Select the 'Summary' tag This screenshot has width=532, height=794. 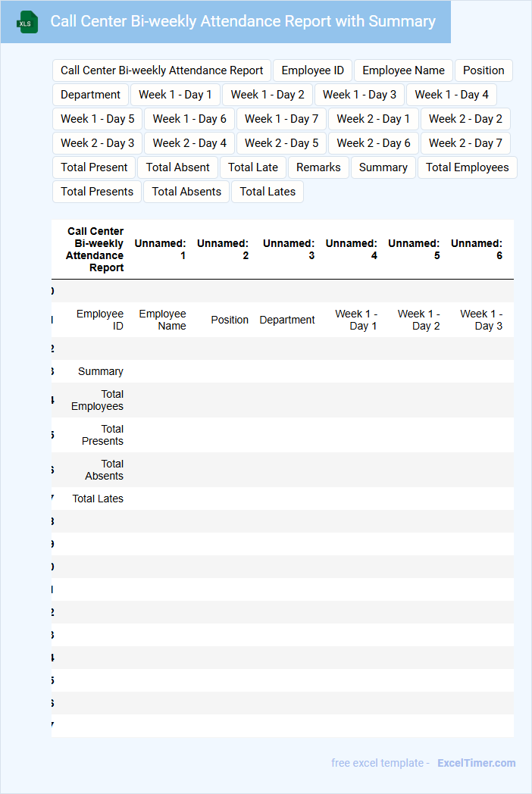click(383, 167)
